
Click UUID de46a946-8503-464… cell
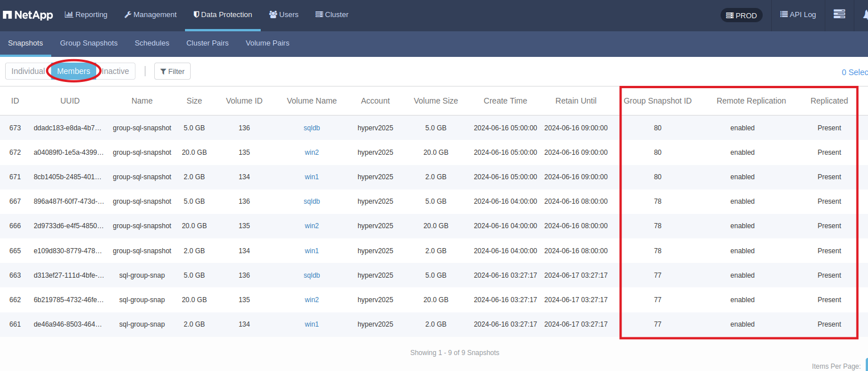click(69, 324)
